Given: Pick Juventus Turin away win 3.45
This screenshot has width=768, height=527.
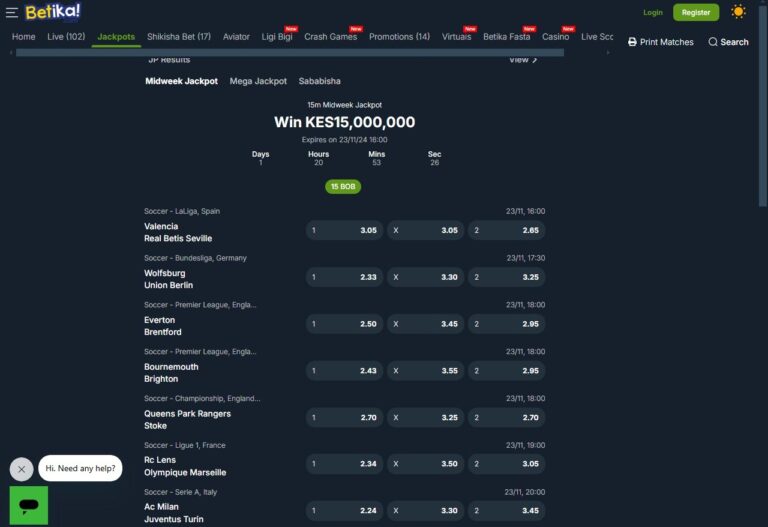Looking at the screenshot, I should (506, 511).
